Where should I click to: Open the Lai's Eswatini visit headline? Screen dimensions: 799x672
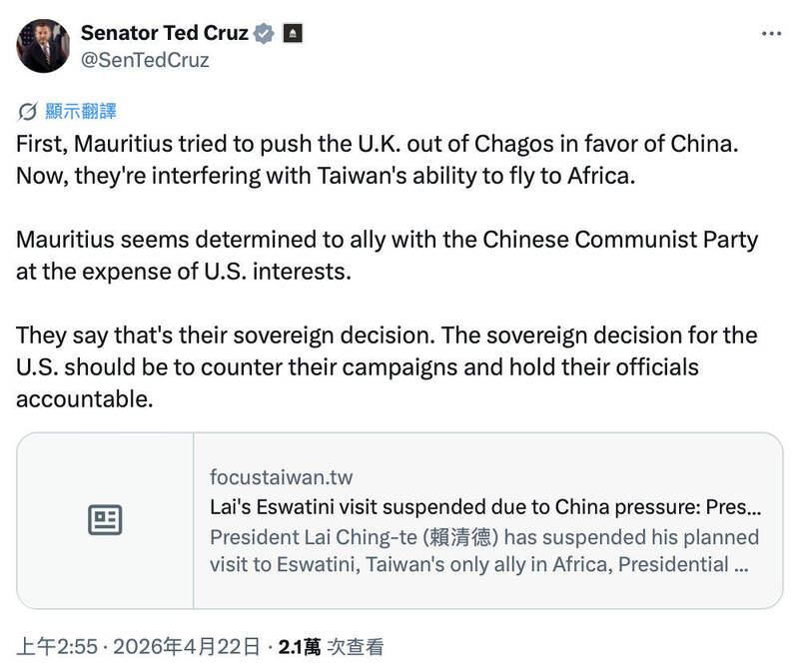click(x=484, y=506)
